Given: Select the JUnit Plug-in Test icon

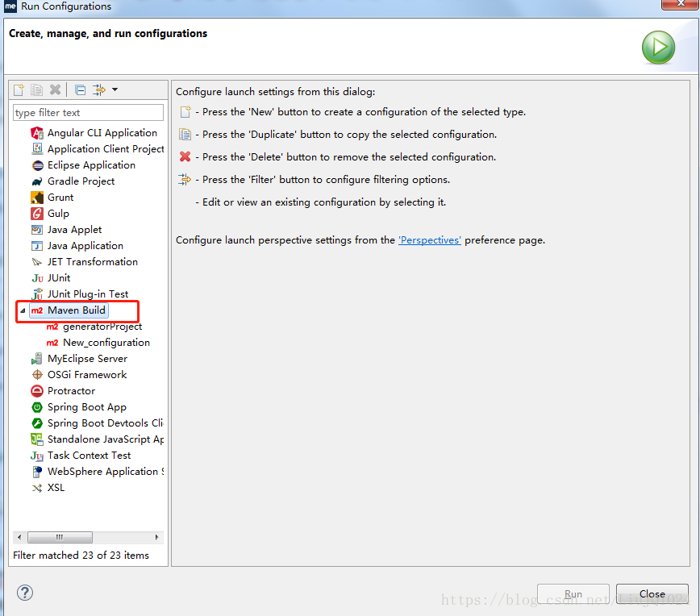Looking at the screenshot, I should (x=37, y=293).
